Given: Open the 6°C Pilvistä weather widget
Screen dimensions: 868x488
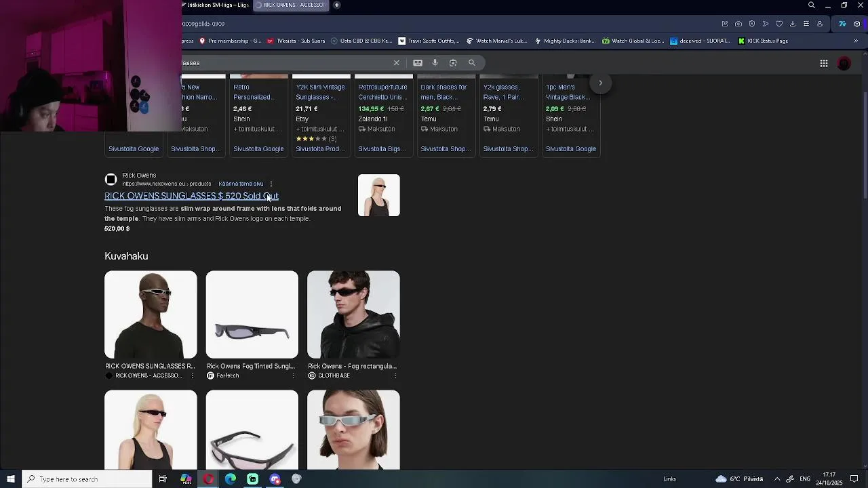Looking at the screenshot, I should tap(739, 479).
